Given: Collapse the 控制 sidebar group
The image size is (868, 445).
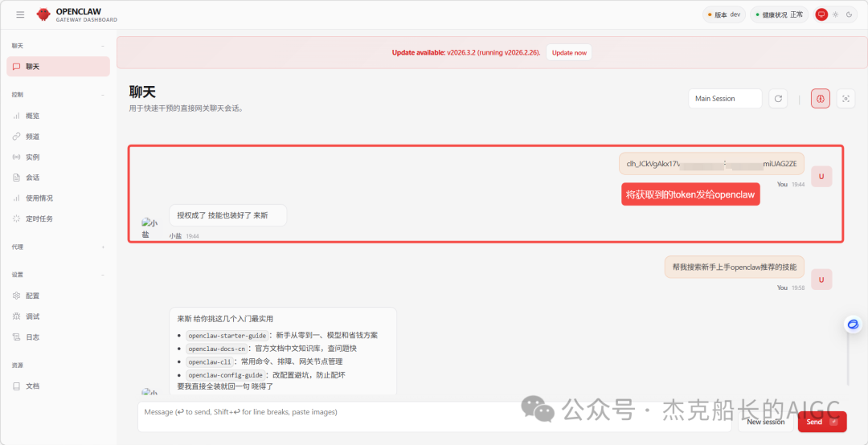Looking at the screenshot, I should point(102,96).
